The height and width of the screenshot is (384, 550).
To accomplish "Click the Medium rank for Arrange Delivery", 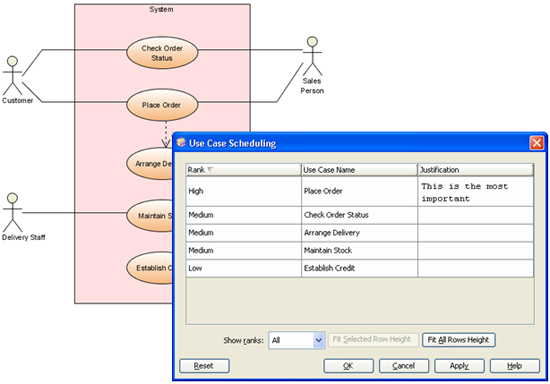I will pyautogui.click(x=243, y=233).
